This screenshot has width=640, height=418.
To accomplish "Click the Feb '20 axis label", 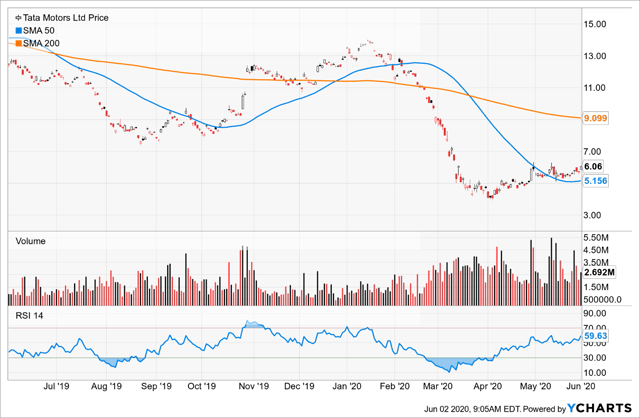I will pos(395,386).
